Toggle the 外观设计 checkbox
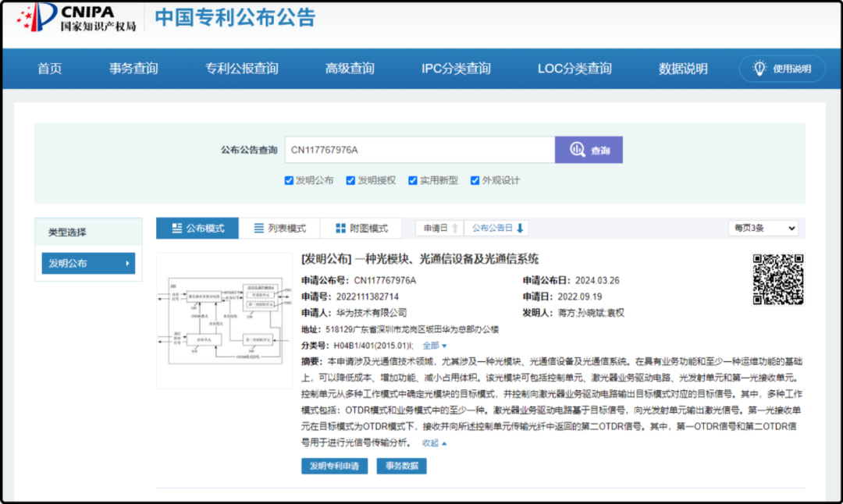Screen dimensions: 843x504 (x=475, y=180)
